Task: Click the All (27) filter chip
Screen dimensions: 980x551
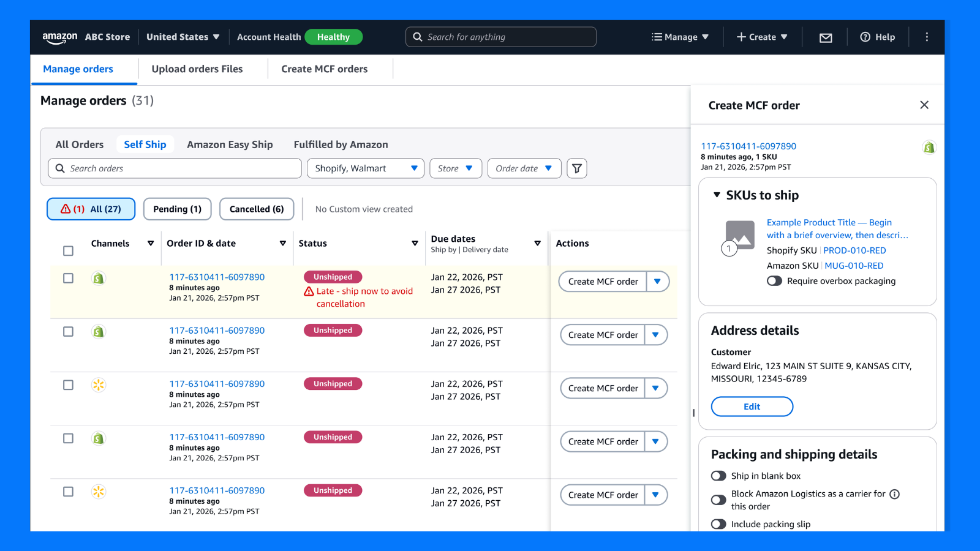Action: 91,209
